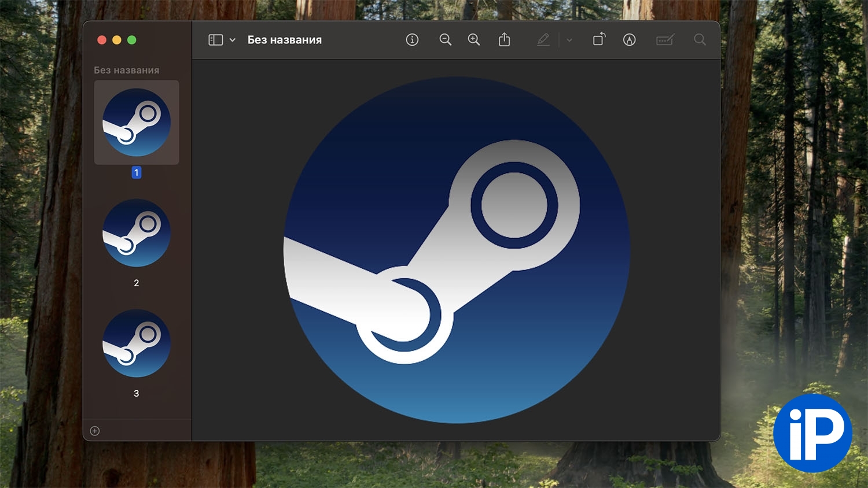Image resolution: width=868 pixels, height=488 pixels.
Task: Toggle the sidebar view button
Action: click(216, 40)
